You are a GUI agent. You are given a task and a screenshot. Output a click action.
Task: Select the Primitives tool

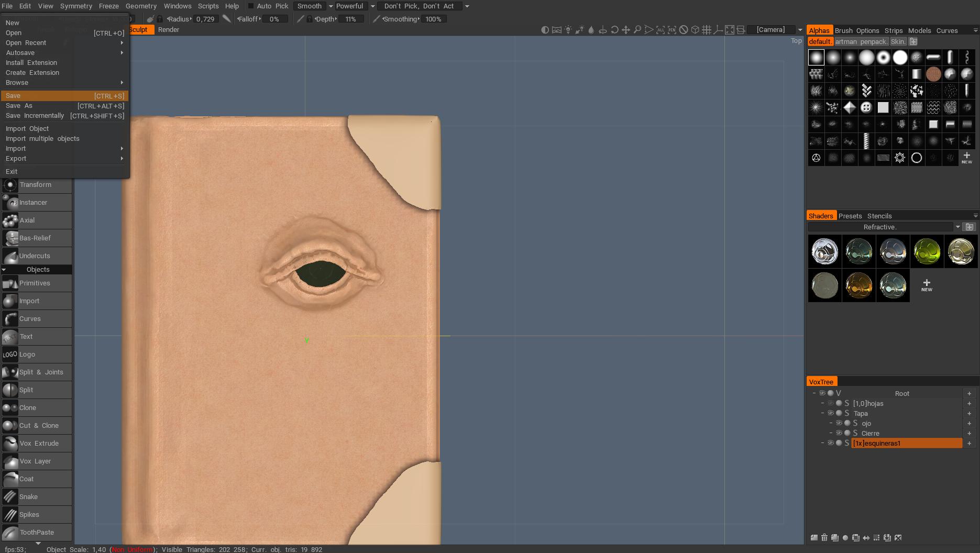pyautogui.click(x=36, y=283)
